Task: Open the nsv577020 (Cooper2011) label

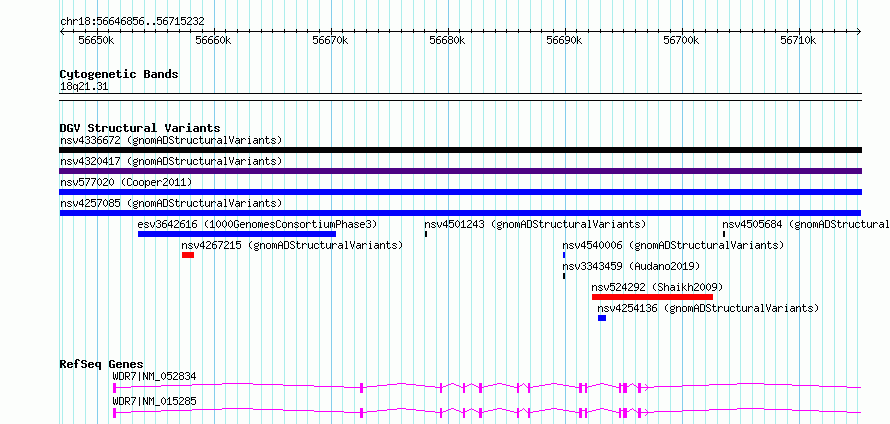Action: click(x=126, y=182)
